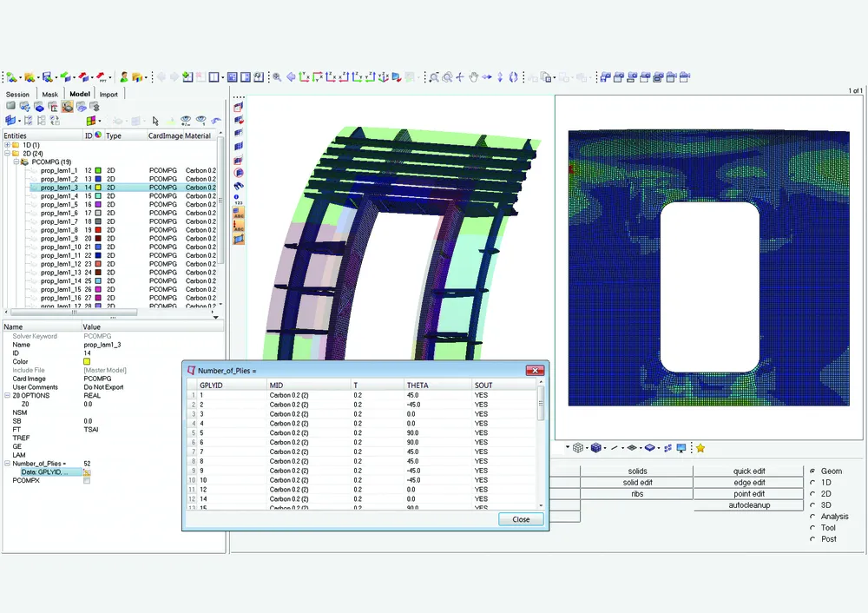Screen dimensions: 868x613
Task: Click the pan (hand) view tool
Action: coord(474,77)
